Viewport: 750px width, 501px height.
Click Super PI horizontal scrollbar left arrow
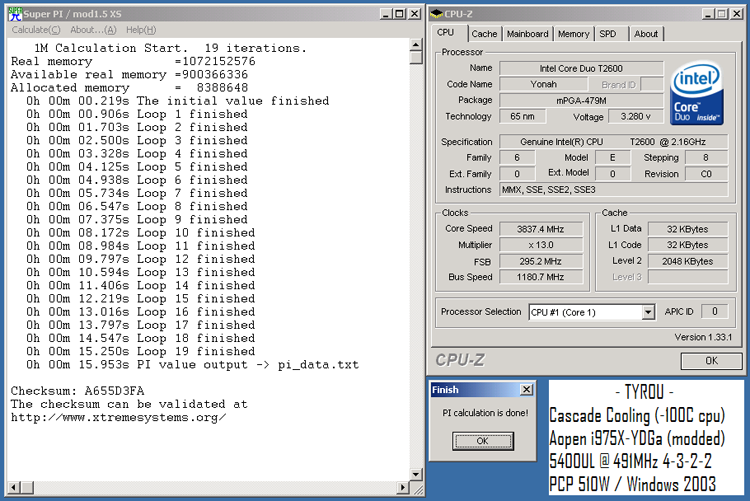(x=14, y=488)
